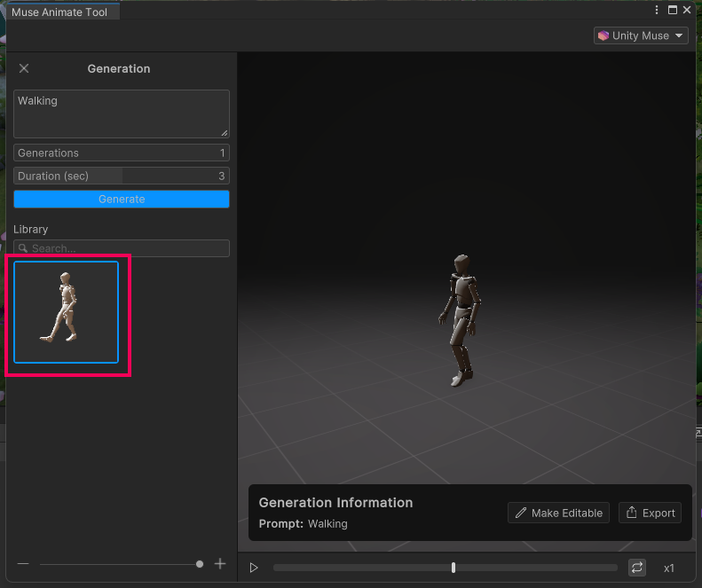Change the x1 playback speed

(x=669, y=568)
